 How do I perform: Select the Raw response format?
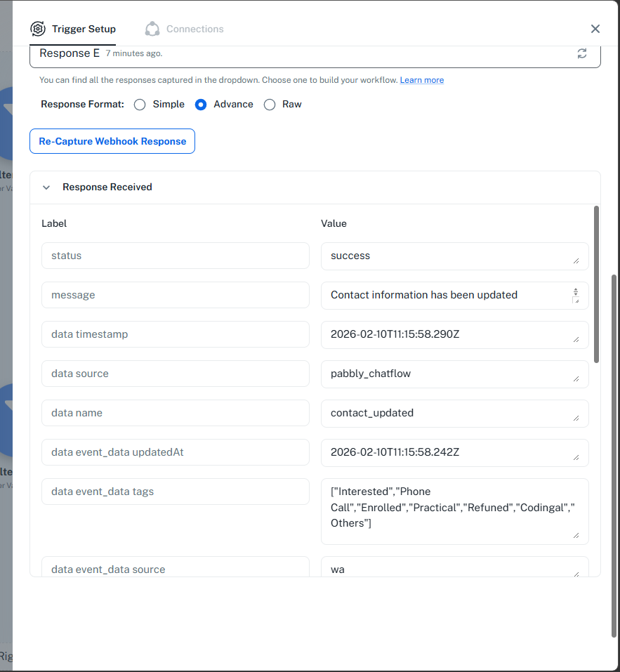click(x=270, y=105)
